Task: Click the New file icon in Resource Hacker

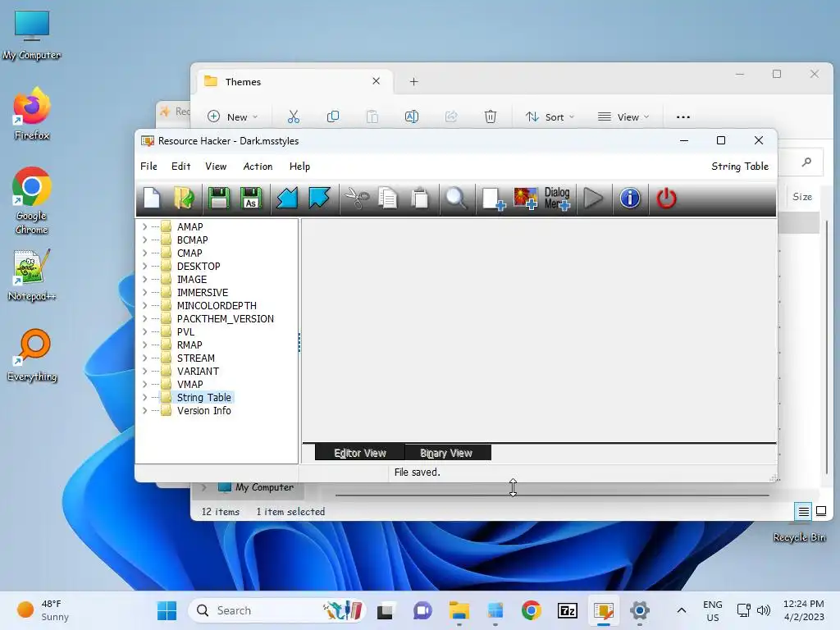Action: [x=152, y=199]
